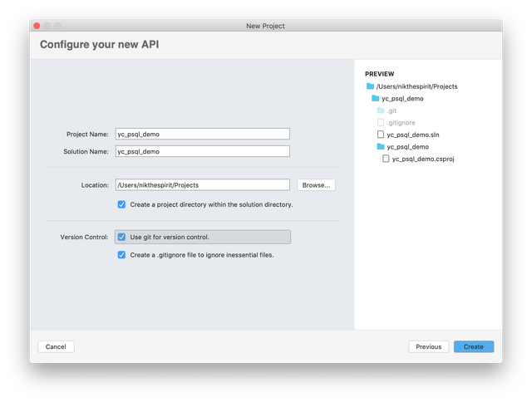Disable Use git for version control
The width and height of the screenshot is (532, 402).
[x=121, y=237]
